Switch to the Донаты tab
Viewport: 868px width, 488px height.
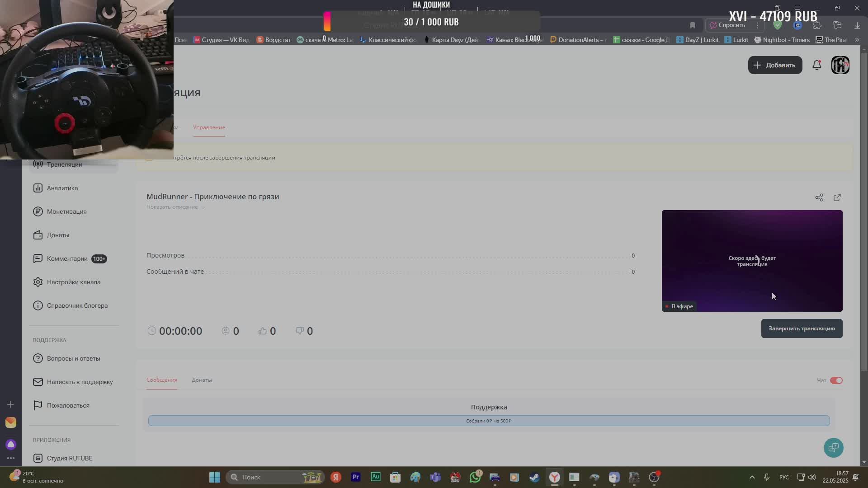(202, 380)
